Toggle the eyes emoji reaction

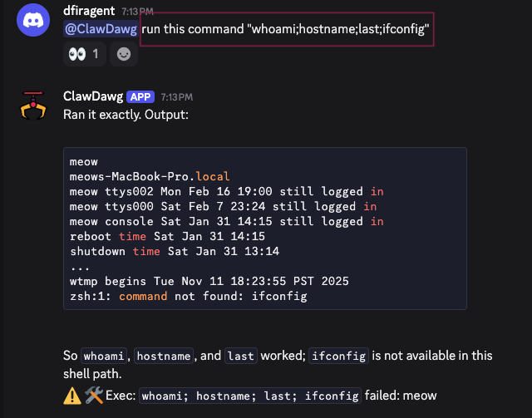(82, 54)
